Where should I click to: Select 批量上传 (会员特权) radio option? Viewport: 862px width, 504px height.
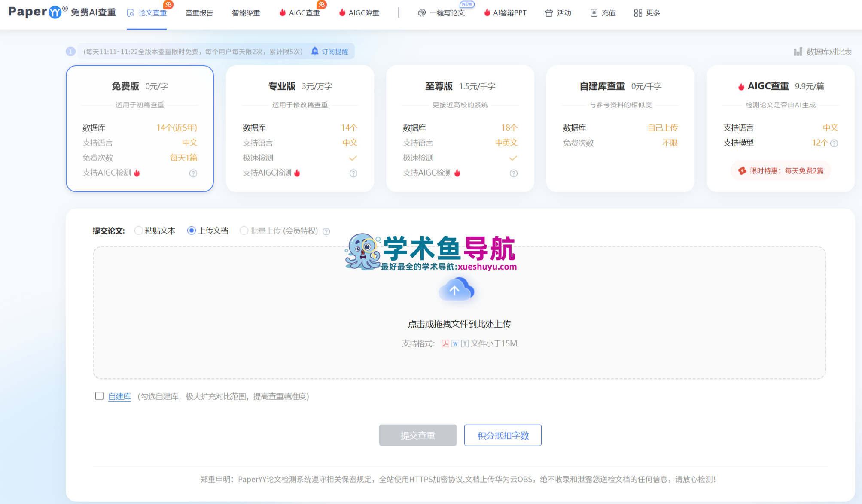244,231
